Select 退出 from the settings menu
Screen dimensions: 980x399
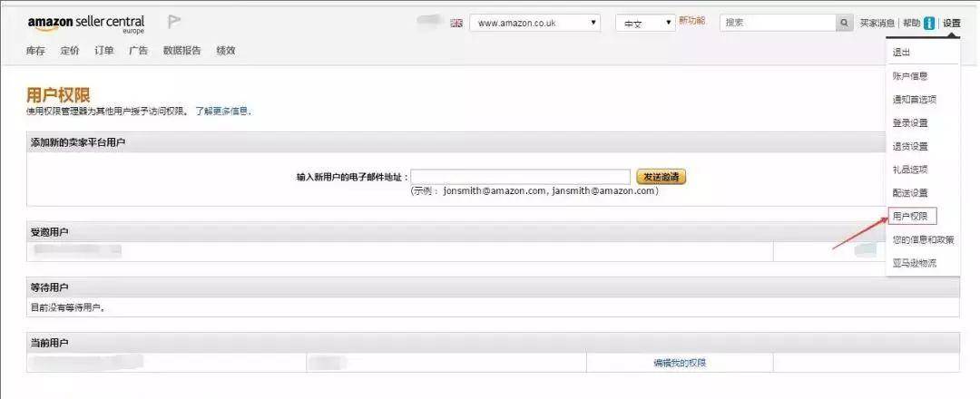(x=901, y=53)
